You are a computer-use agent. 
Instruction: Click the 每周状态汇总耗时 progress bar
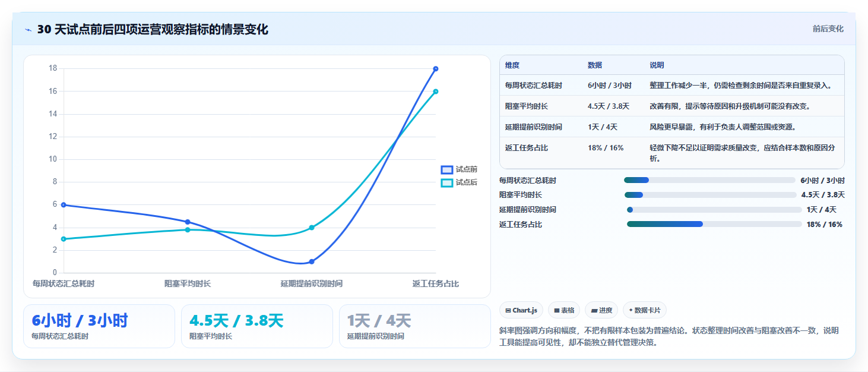(x=709, y=180)
